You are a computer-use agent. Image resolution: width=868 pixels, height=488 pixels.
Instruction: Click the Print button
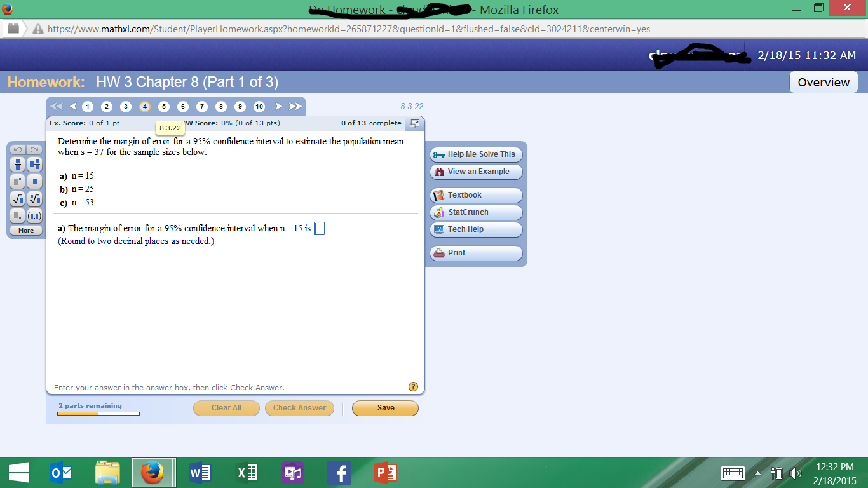coord(475,252)
